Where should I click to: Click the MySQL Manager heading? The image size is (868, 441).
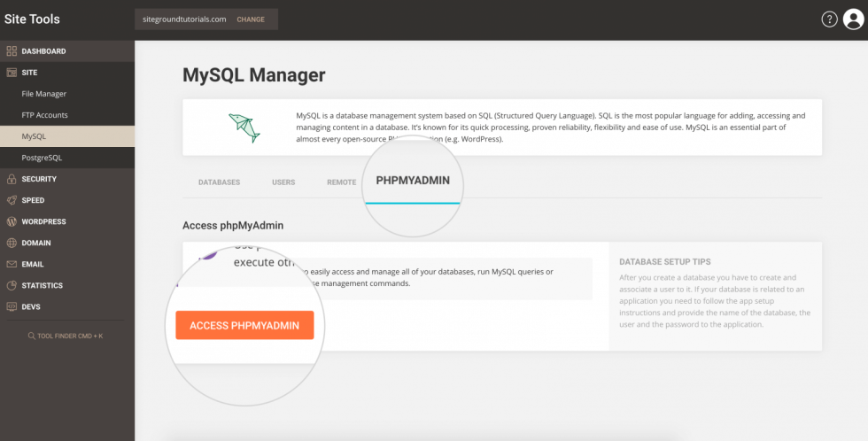[x=254, y=74]
